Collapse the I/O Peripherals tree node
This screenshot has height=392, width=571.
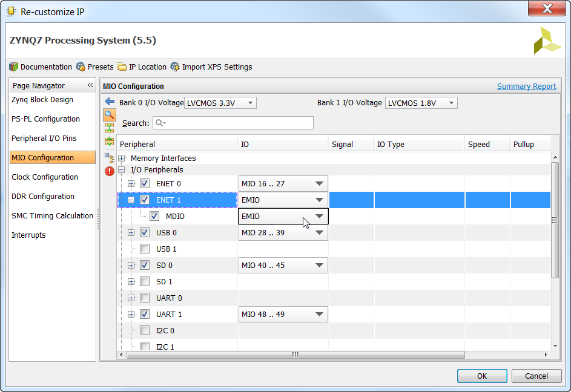pyautogui.click(x=122, y=170)
